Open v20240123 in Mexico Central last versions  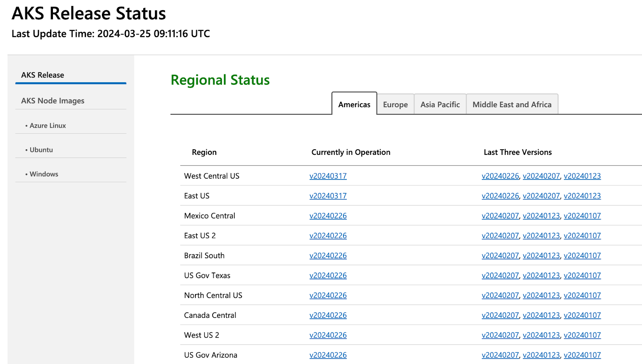[541, 216]
